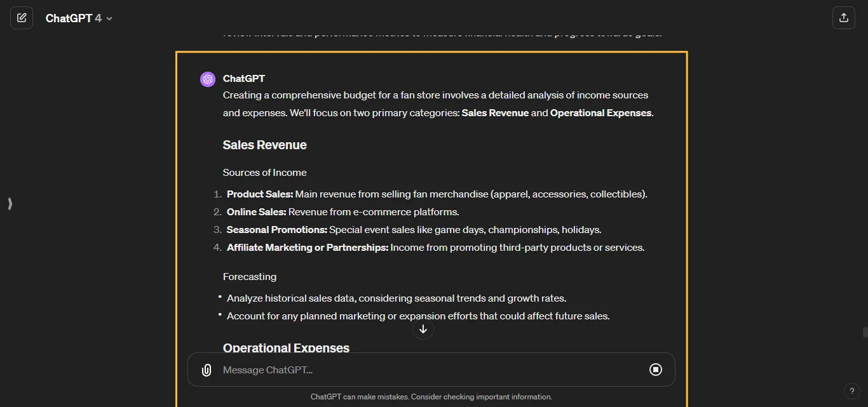Screen dimensions: 868x407
Task: Click the chevron next to ChatGPT 4
Action: (108, 18)
